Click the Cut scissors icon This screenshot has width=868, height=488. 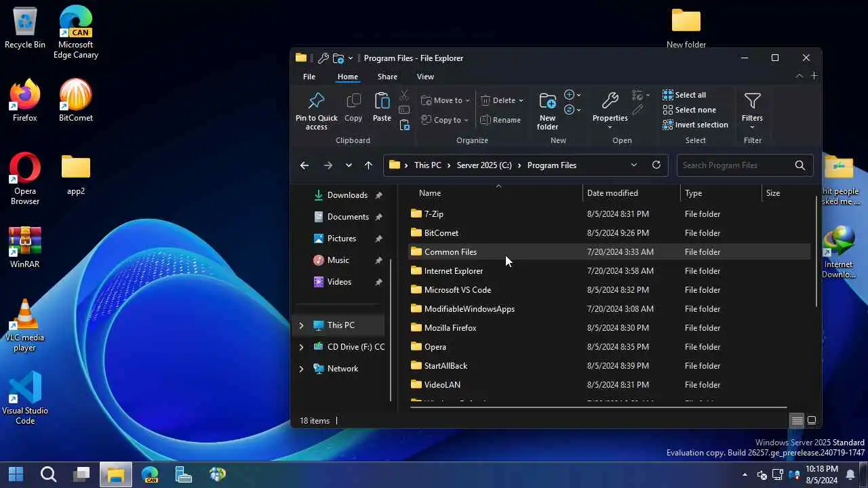click(x=404, y=96)
